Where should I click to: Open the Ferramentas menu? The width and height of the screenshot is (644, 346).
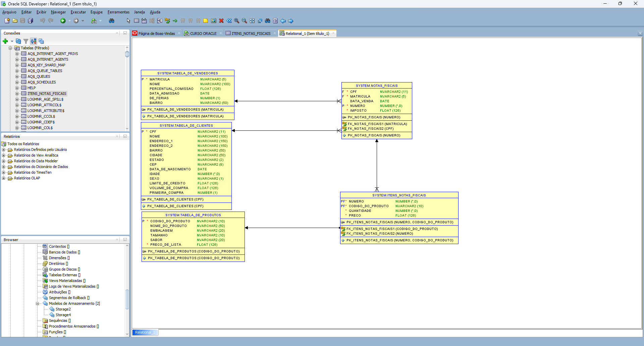118,12
